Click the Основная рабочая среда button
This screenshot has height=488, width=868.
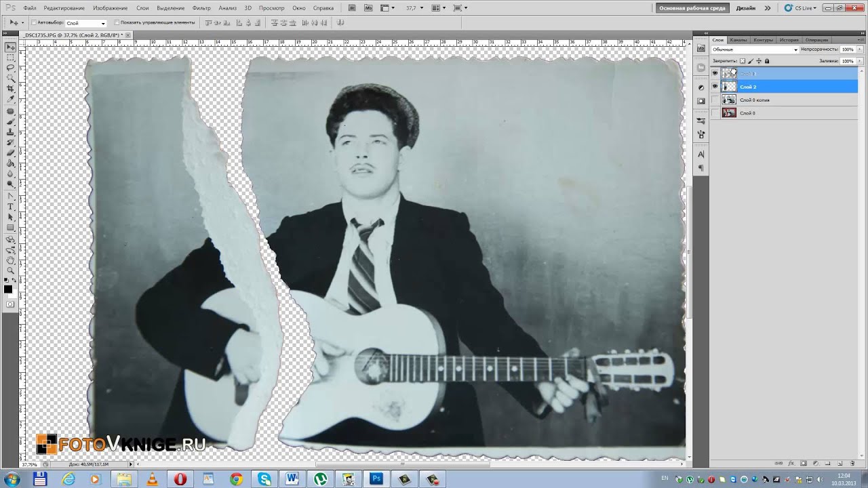[x=692, y=8]
